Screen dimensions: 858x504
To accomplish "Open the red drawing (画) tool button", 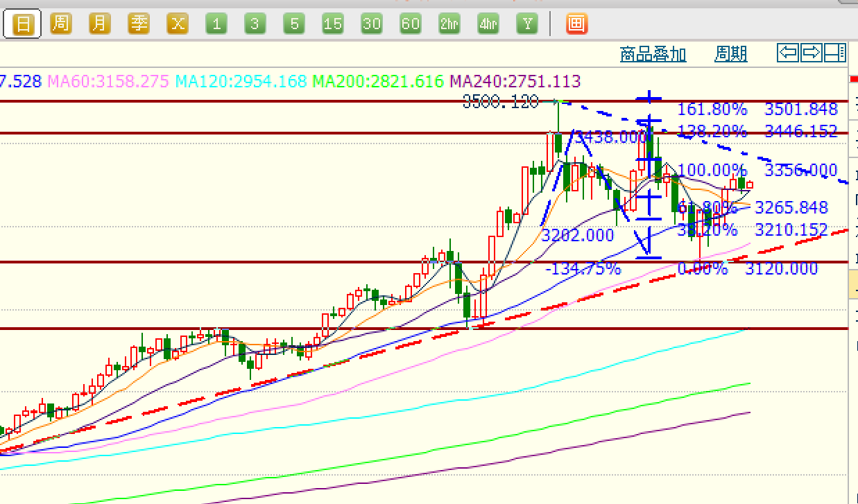I will coord(576,24).
